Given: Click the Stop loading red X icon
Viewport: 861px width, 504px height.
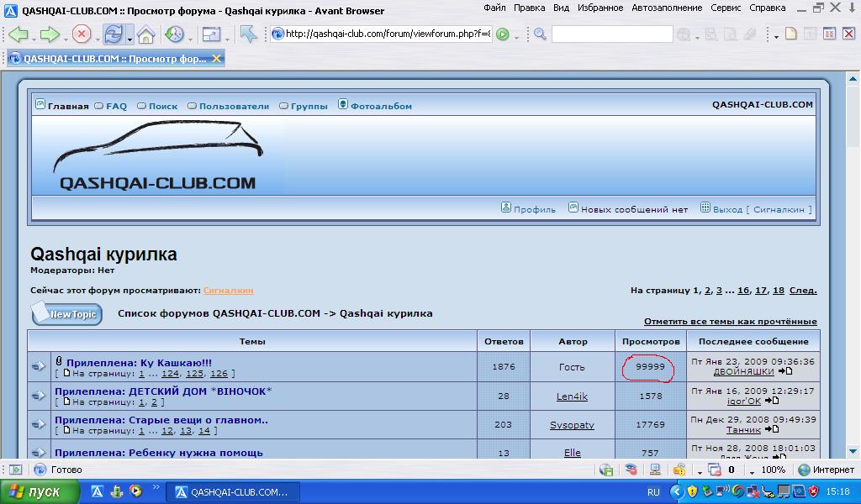Looking at the screenshot, I should (81, 34).
